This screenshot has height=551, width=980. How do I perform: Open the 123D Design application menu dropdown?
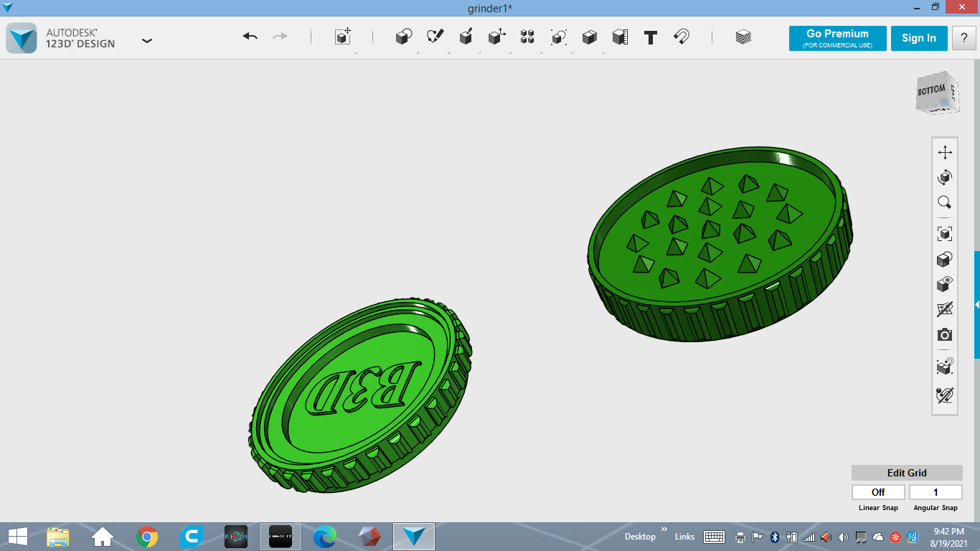tap(147, 40)
